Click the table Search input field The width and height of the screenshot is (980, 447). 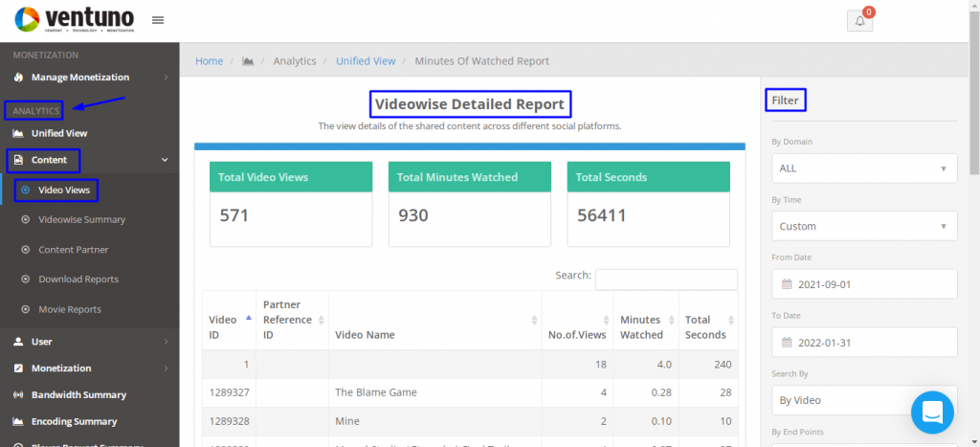coord(666,279)
